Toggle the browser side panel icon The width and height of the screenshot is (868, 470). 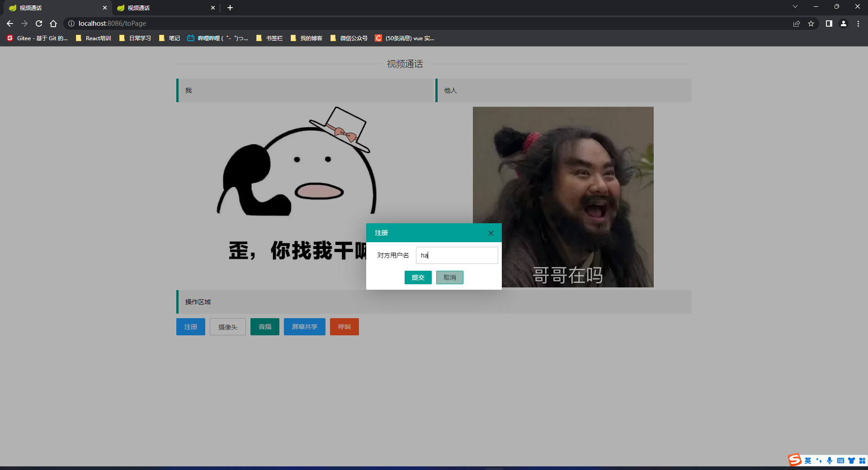pyautogui.click(x=829, y=23)
